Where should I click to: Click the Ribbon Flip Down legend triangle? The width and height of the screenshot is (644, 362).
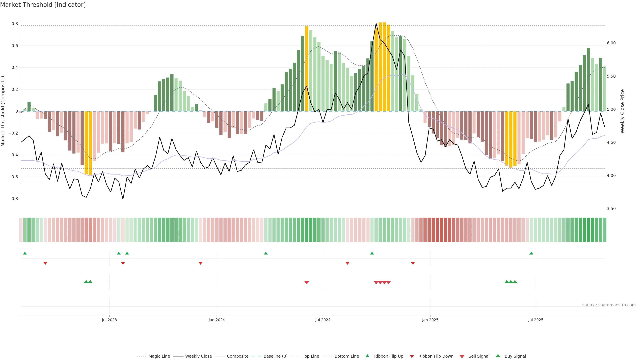(x=412, y=356)
